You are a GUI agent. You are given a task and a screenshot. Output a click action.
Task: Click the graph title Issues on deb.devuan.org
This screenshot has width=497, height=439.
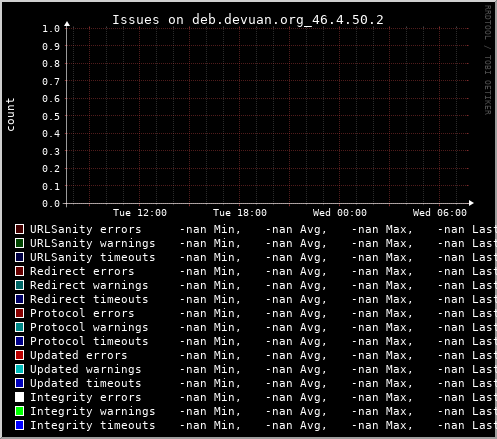pos(248,20)
